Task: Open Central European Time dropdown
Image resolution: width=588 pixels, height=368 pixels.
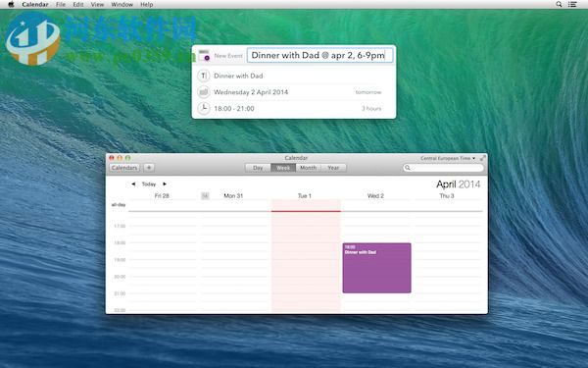Action: [448, 158]
